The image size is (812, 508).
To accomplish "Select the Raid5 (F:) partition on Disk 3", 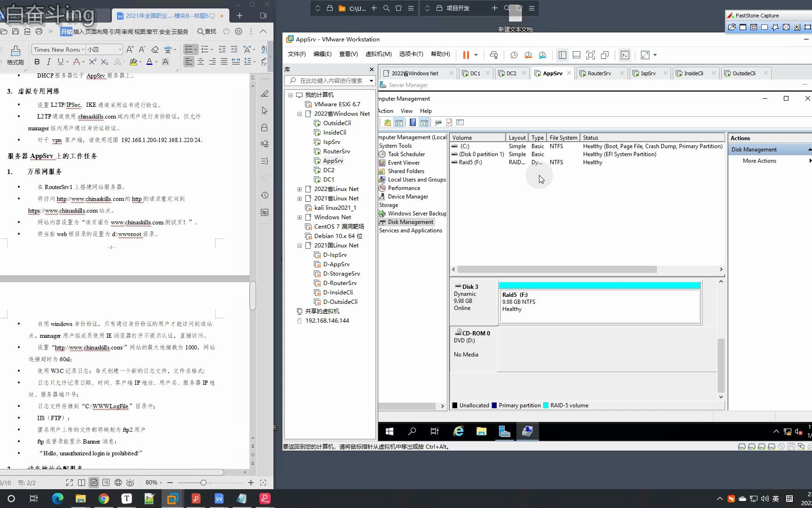I will click(x=600, y=302).
